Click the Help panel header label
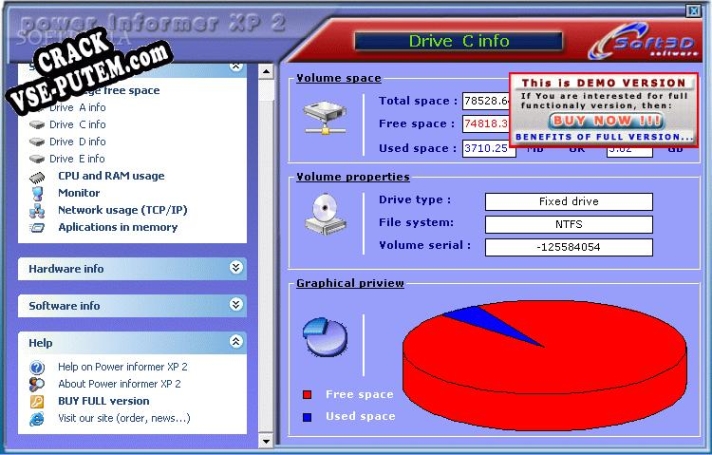Image resolution: width=712 pixels, height=455 pixels. pyautogui.click(x=40, y=343)
